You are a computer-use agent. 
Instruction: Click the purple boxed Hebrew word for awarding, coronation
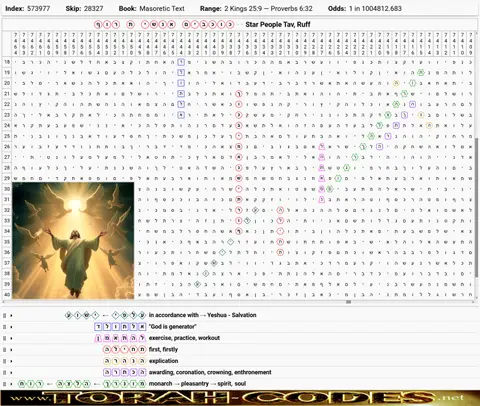point(124,372)
